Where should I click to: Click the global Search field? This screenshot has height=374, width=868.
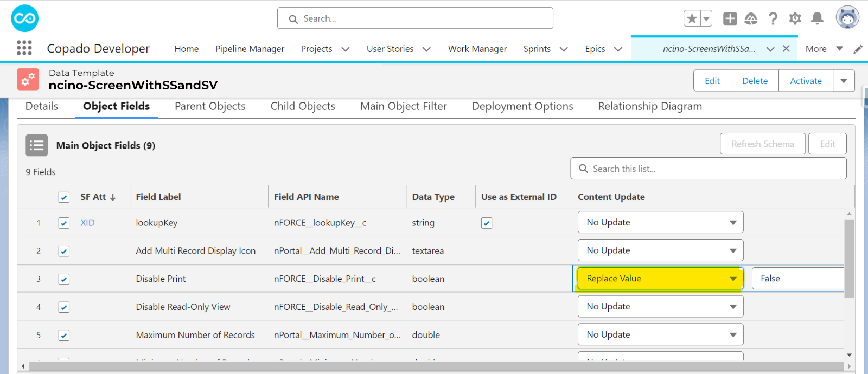415,18
